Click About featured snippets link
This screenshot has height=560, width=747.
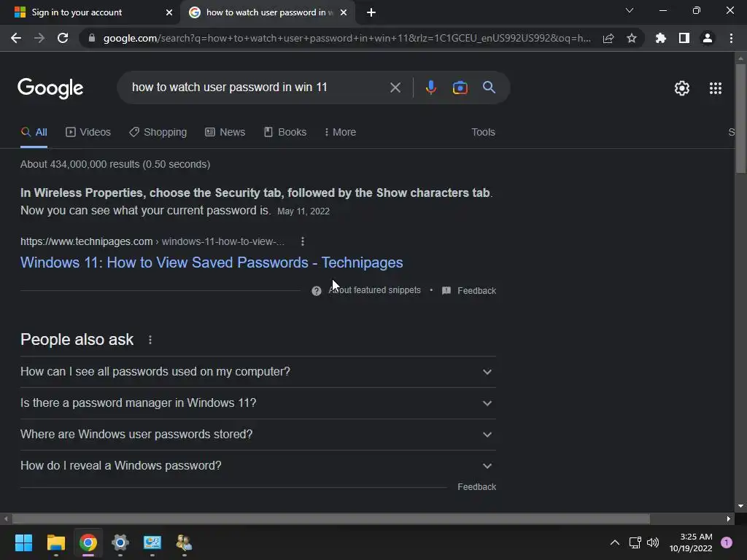[375, 290]
